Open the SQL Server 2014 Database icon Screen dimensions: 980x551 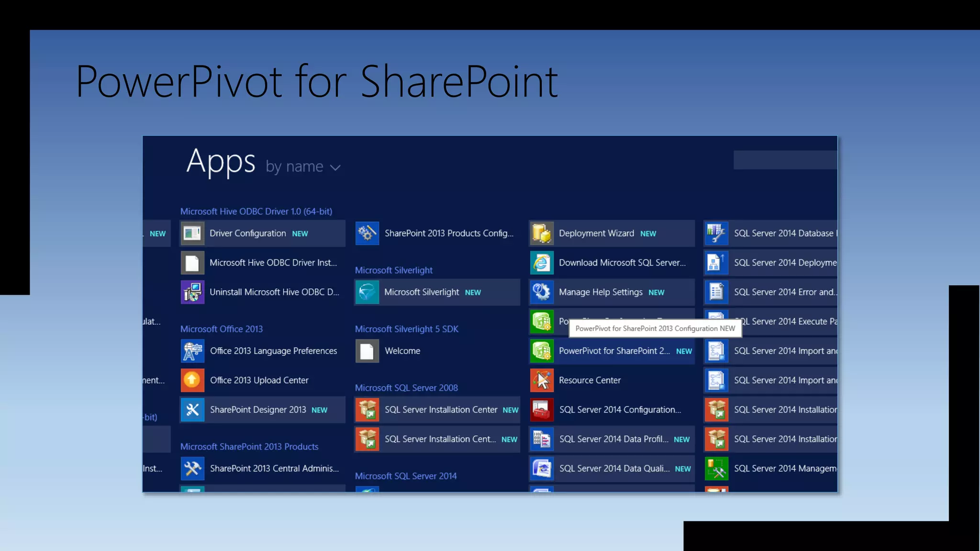coord(716,233)
